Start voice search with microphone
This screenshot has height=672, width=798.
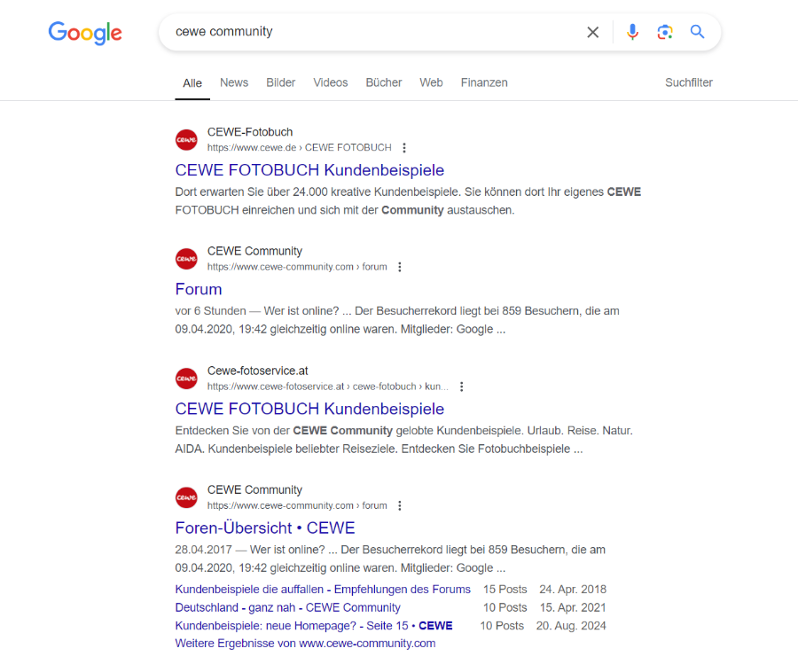tap(632, 32)
